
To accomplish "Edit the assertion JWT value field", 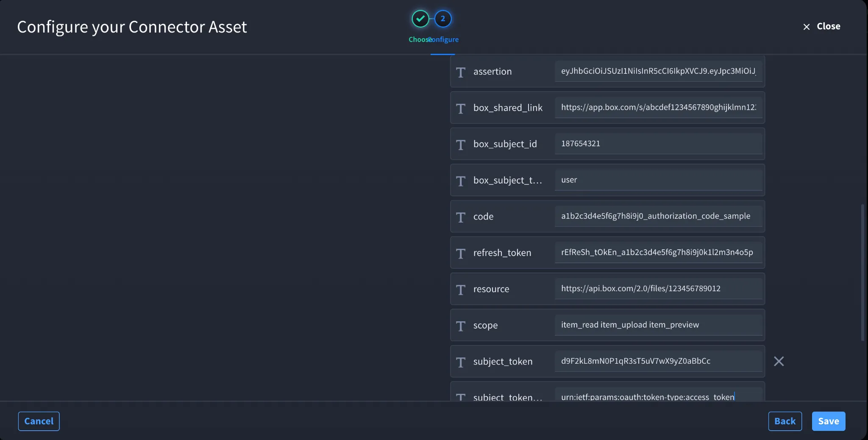I will pyautogui.click(x=658, y=71).
